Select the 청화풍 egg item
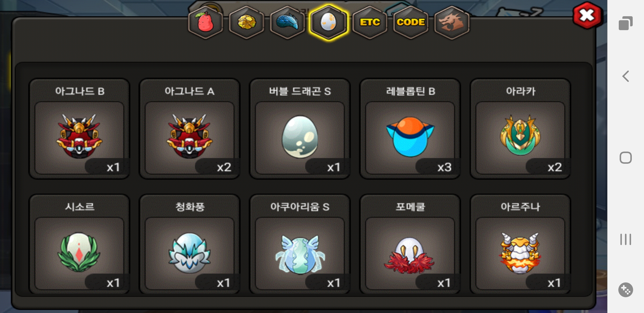Viewport: 644px width, 313px height. [x=189, y=244]
